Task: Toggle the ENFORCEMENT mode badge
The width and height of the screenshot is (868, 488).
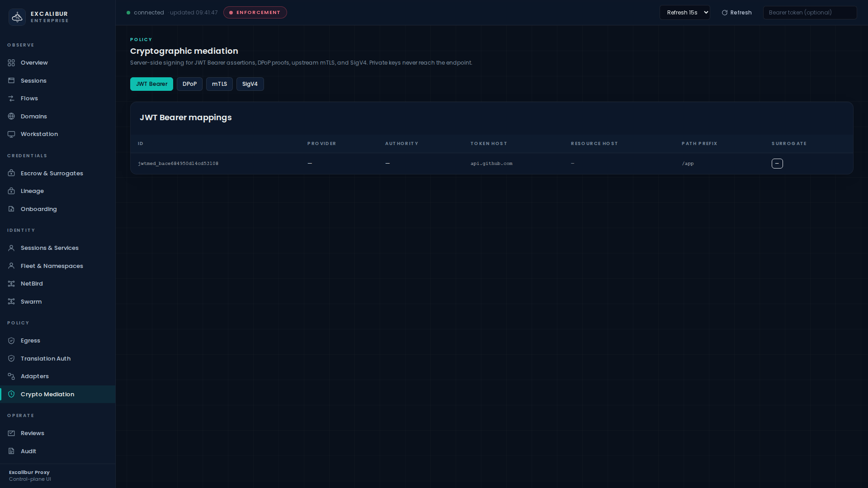Action: point(255,13)
